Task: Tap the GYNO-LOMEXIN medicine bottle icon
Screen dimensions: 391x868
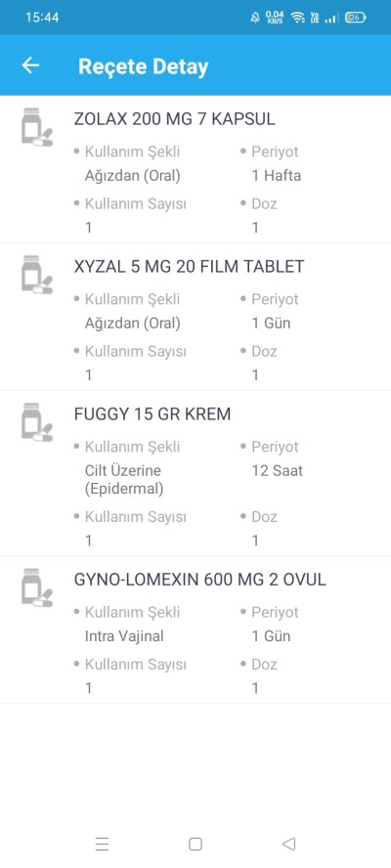Action: [x=37, y=587]
